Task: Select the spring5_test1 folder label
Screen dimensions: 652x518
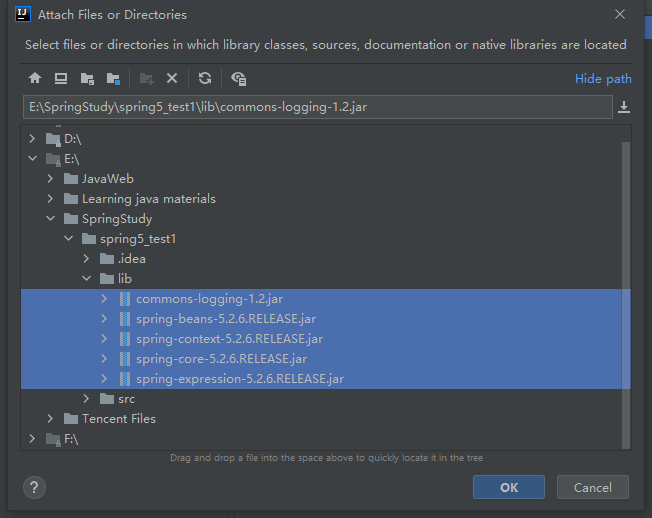Action: click(x=138, y=239)
